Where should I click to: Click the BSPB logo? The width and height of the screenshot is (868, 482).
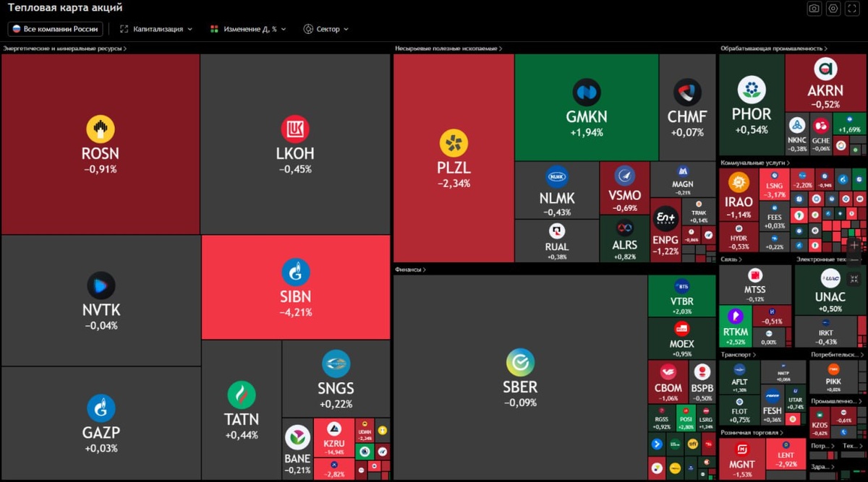(x=702, y=372)
